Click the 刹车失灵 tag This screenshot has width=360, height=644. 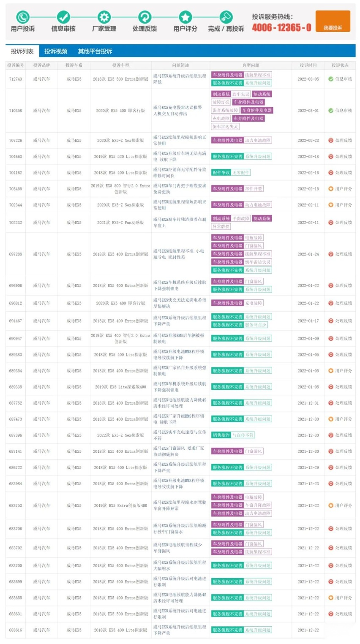click(x=241, y=94)
